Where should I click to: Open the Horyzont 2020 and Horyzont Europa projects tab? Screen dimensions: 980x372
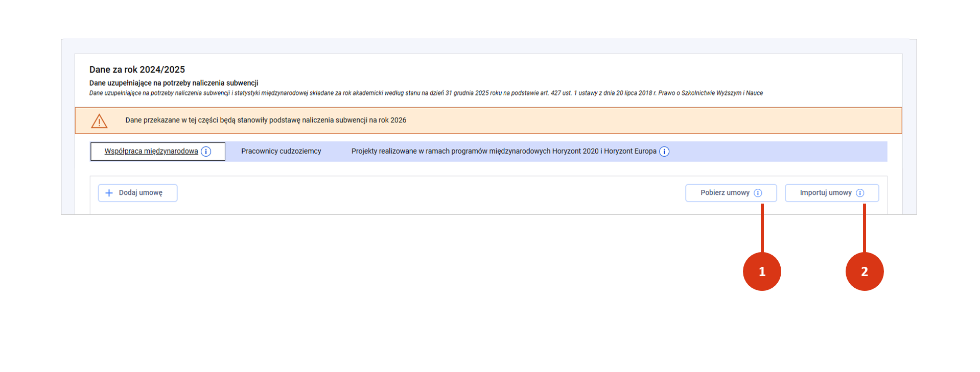503,152
